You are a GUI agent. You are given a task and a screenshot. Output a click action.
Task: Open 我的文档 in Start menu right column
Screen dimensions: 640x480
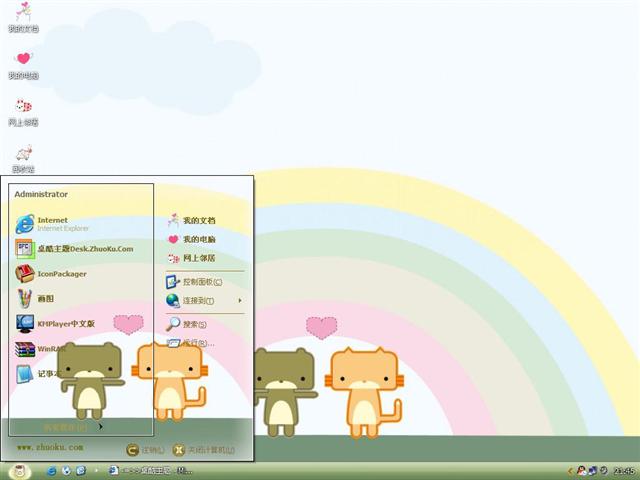(x=191, y=220)
